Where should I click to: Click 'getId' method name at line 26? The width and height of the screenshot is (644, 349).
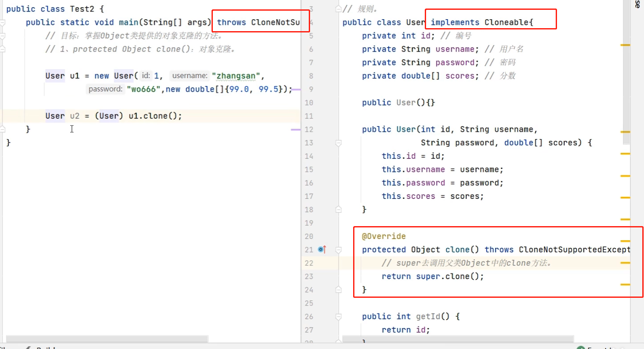pos(428,317)
